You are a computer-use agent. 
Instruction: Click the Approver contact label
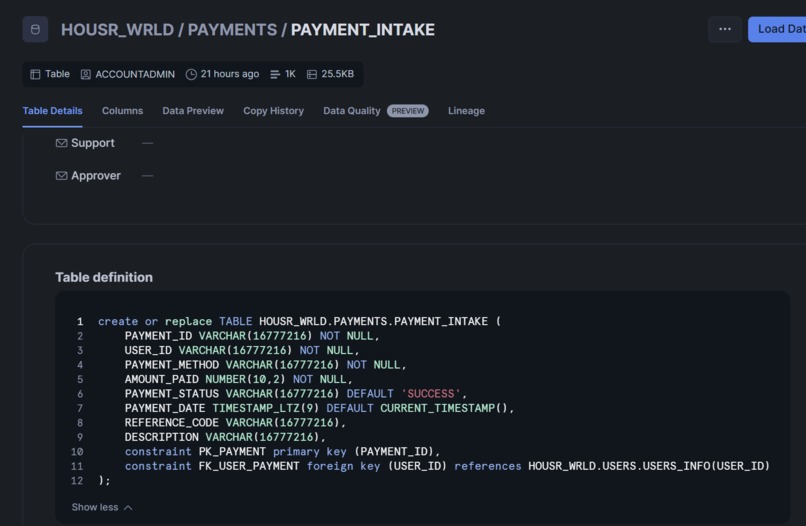tap(96, 176)
